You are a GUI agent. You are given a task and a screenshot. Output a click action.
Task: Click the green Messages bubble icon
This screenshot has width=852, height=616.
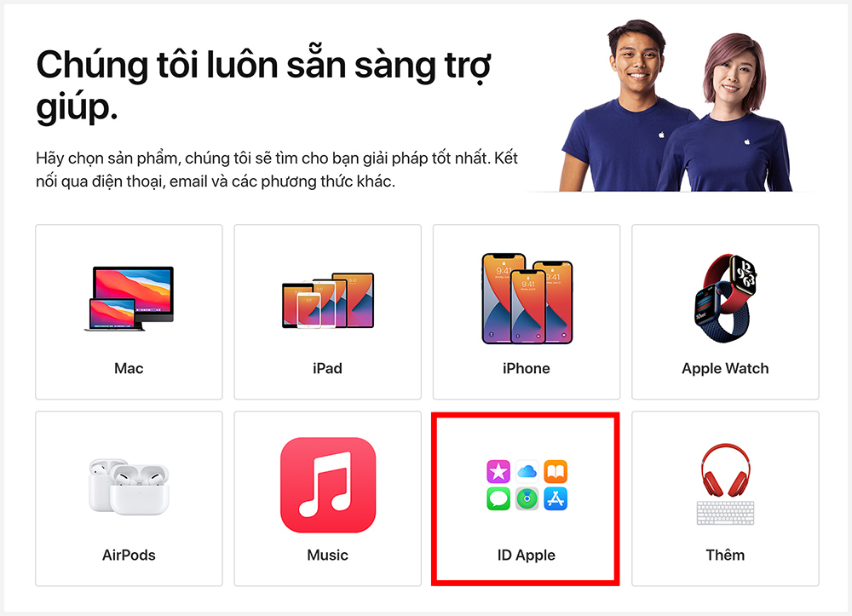click(x=498, y=498)
